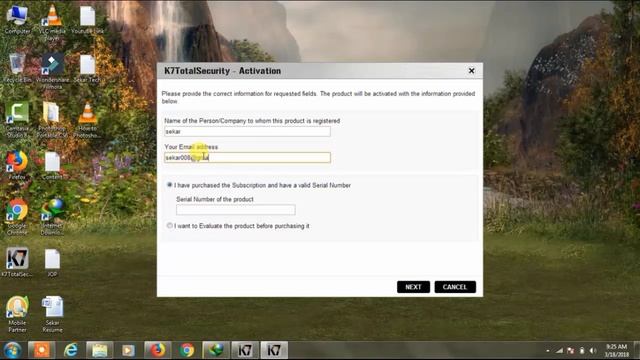Image resolution: width=640 pixels, height=360 pixels.
Task: Click the NEXT button
Action: coord(413,287)
